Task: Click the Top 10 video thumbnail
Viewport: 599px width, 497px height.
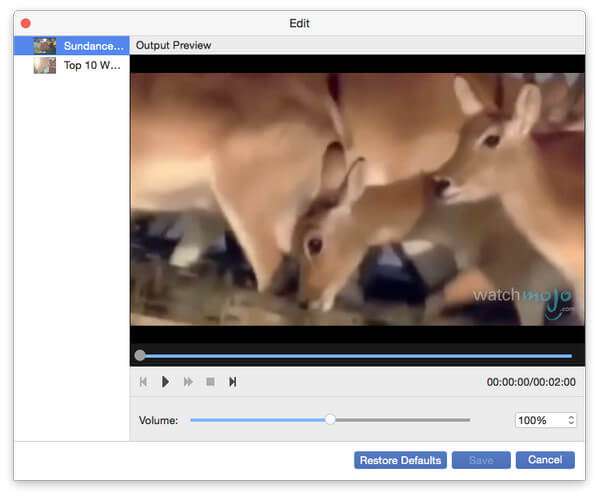Action: click(45, 65)
